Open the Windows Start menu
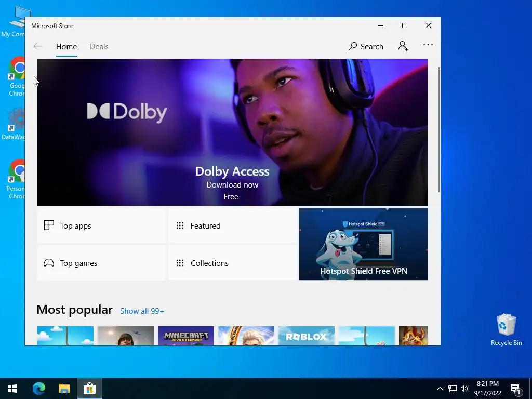 (12, 389)
